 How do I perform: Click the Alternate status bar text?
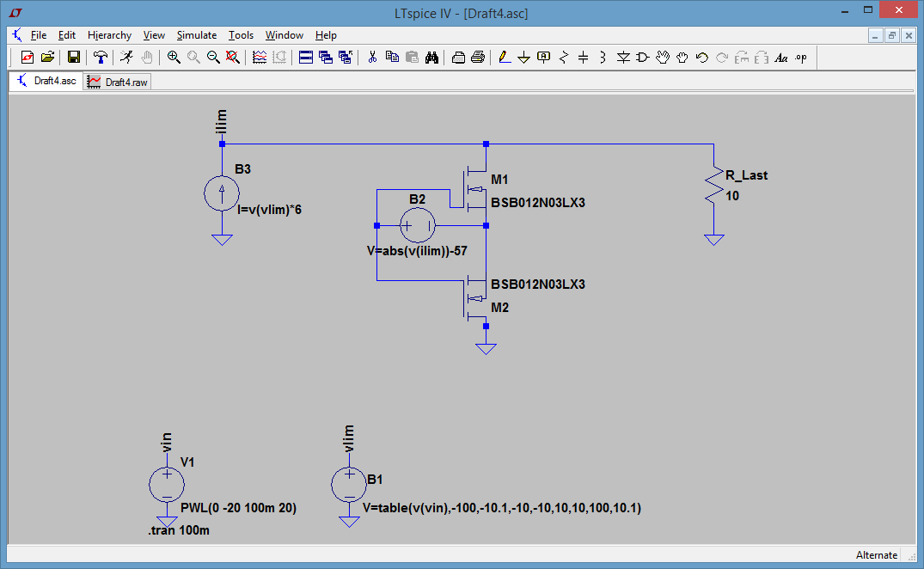click(x=876, y=555)
